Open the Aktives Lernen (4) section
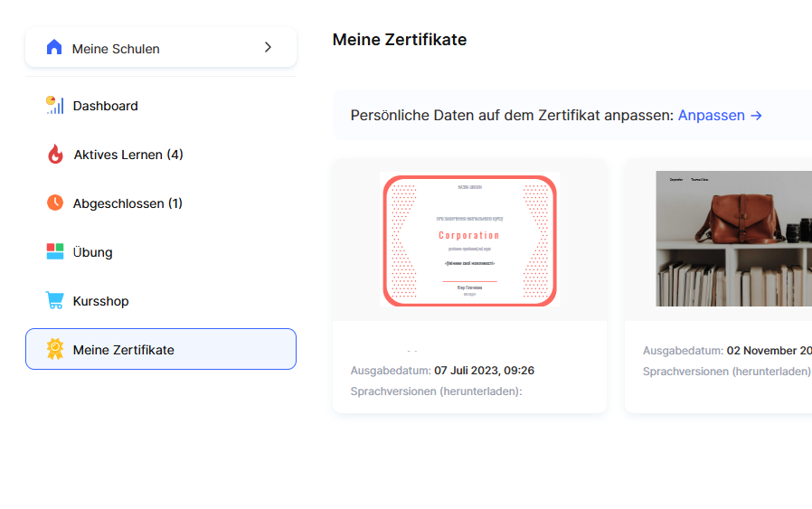Viewport: 812px width, 509px height. pyautogui.click(x=128, y=155)
